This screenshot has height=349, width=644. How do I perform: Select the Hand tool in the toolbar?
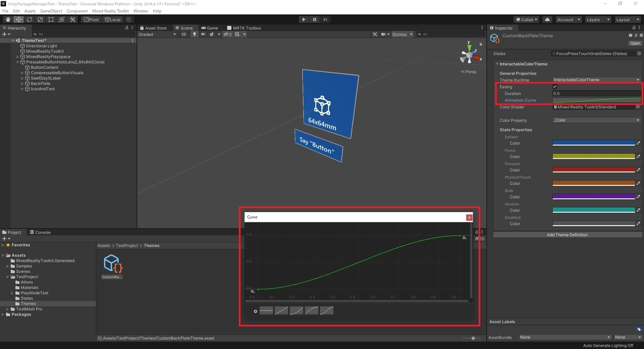pos(8,19)
